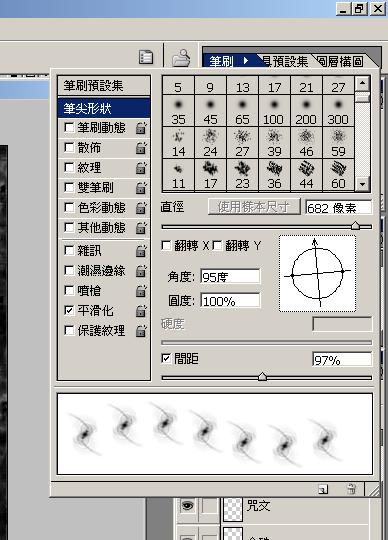The height and width of the screenshot is (540, 388).
Task: Click the 間距 spacing slider handle
Action: pos(262,376)
